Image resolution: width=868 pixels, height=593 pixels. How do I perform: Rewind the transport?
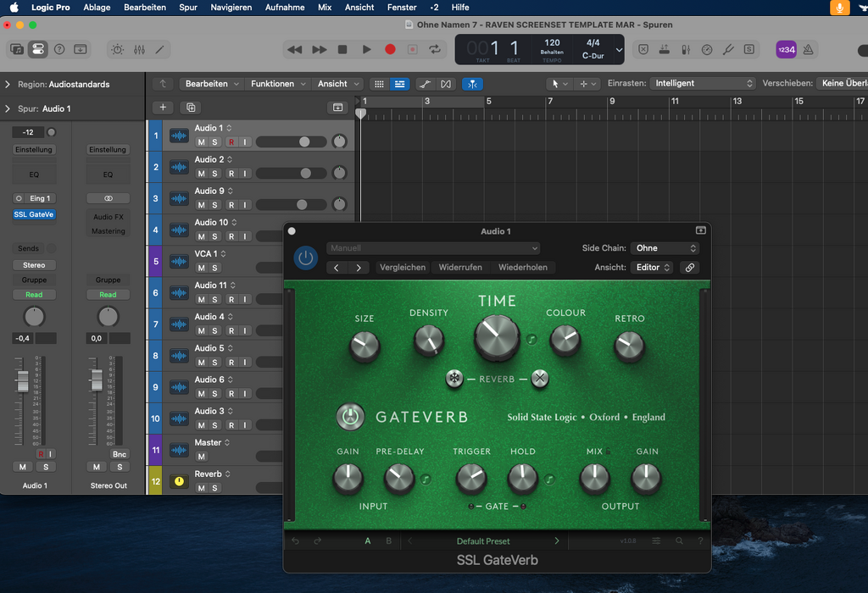294,49
